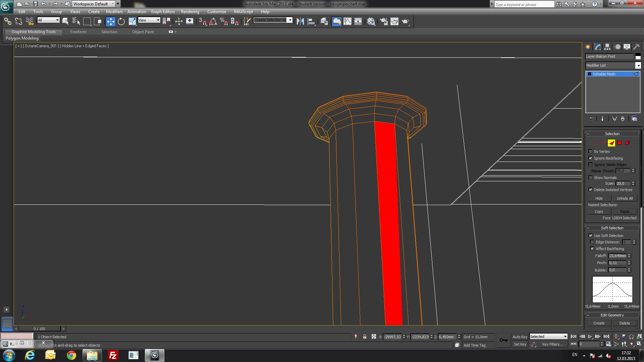Uncheck Ignore Backfacing option
The image size is (644, 362).
click(x=591, y=158)
